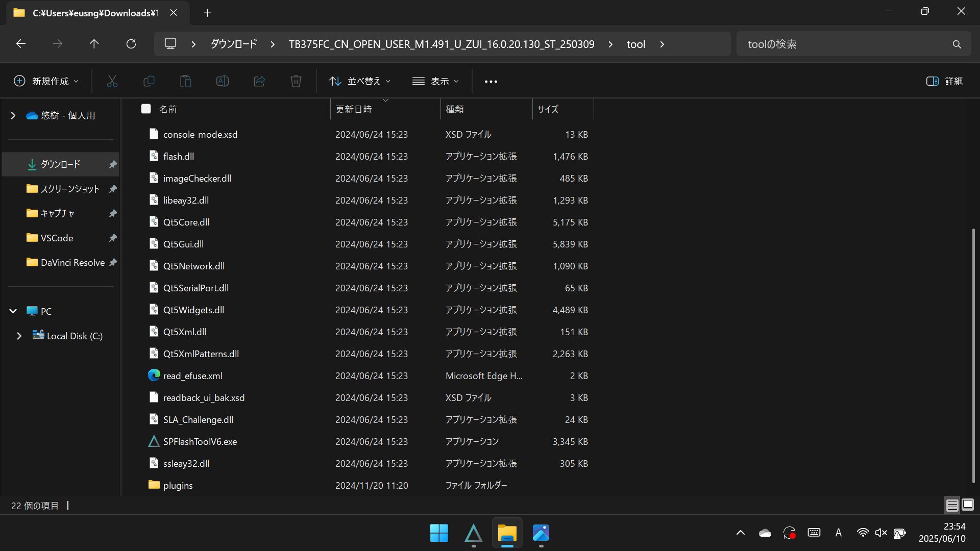Navigate to ダウンロード via the breadcrumb
Image resolution: width=980 pixels, height=551 pixels.
pos(233,44)
